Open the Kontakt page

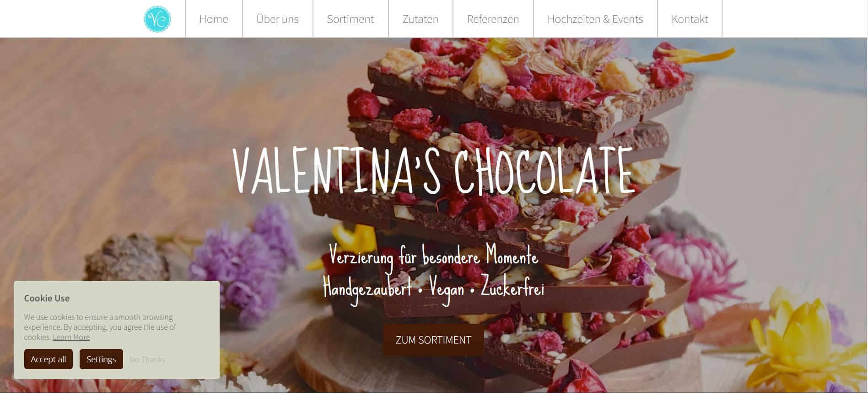click(690, 19)
